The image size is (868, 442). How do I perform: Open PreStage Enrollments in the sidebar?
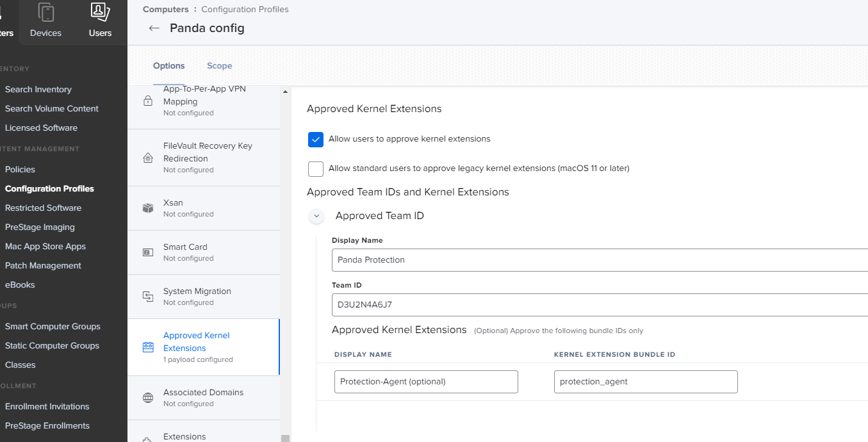[x=47, y=426]
